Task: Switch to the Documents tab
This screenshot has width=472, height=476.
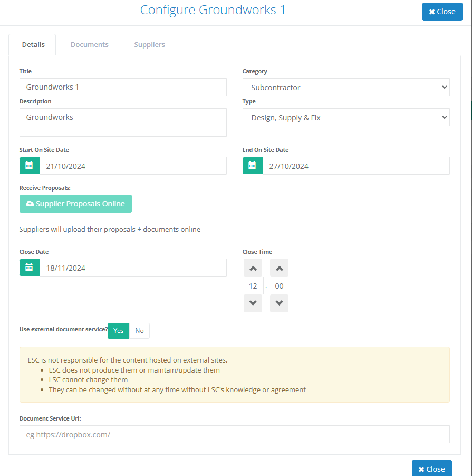Action: (x=90, y=45)
